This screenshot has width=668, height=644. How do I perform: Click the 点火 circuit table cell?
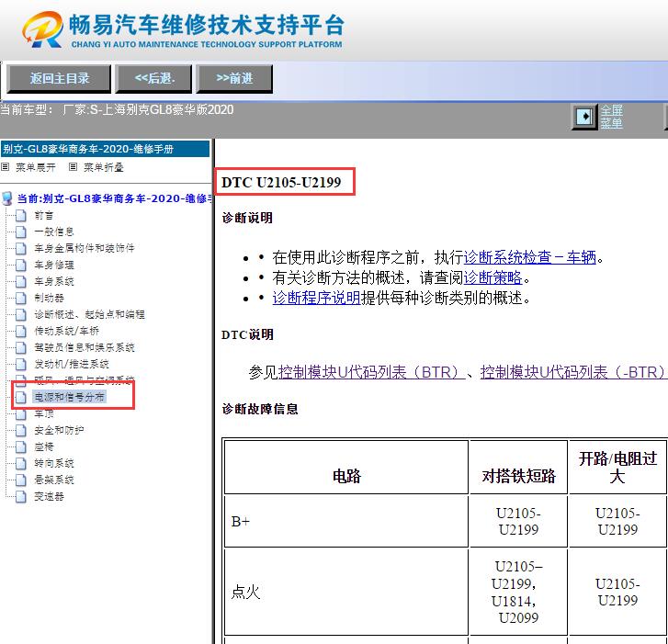click(x=346, y=592)
